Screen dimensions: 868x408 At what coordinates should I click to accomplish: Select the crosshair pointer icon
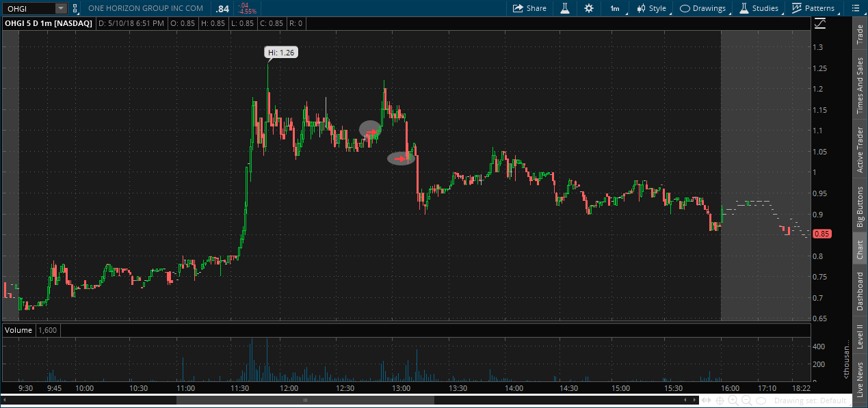click(720, 400)
